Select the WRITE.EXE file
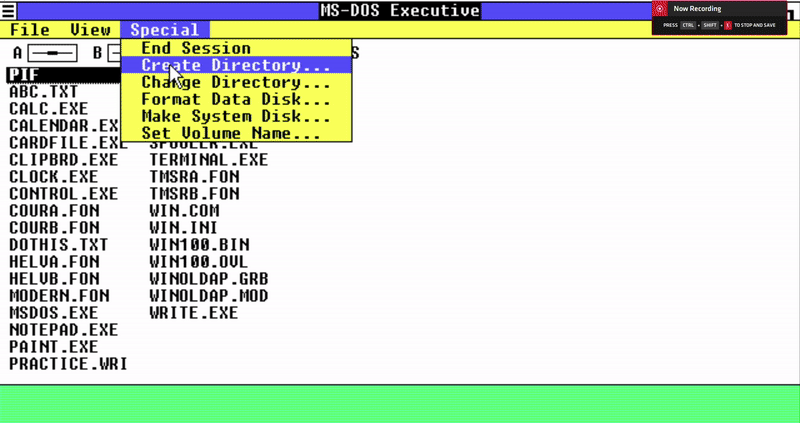 (194, 313)
